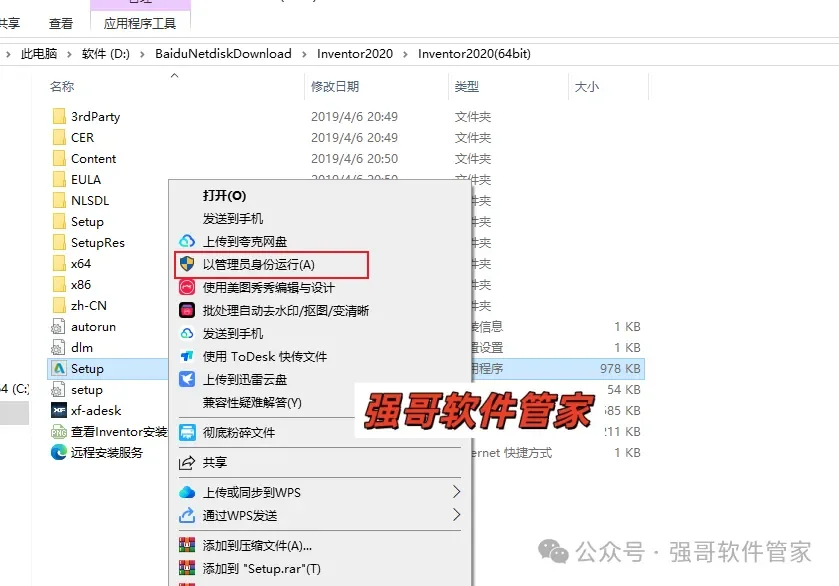Click the ToDesk icon in context menu
The width and height of the screenshot is (839, 586).
[187, 356]
